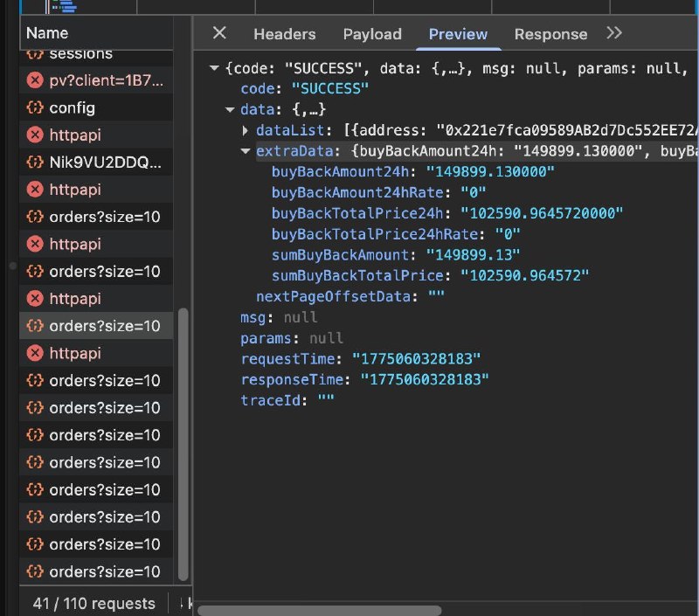Click the JSON icon beside sessions request
This screenshot has width=699, height=616.
(x=35, y=54)
